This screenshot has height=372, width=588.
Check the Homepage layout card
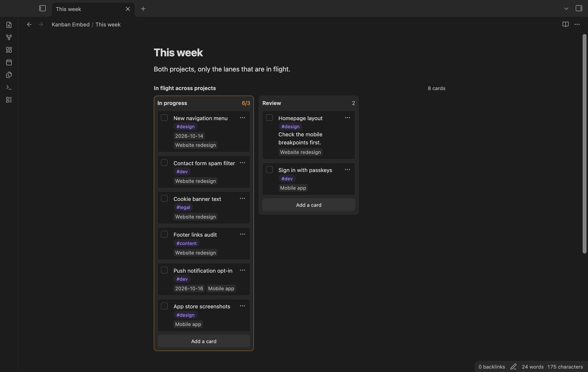click(x=269, y=117)
